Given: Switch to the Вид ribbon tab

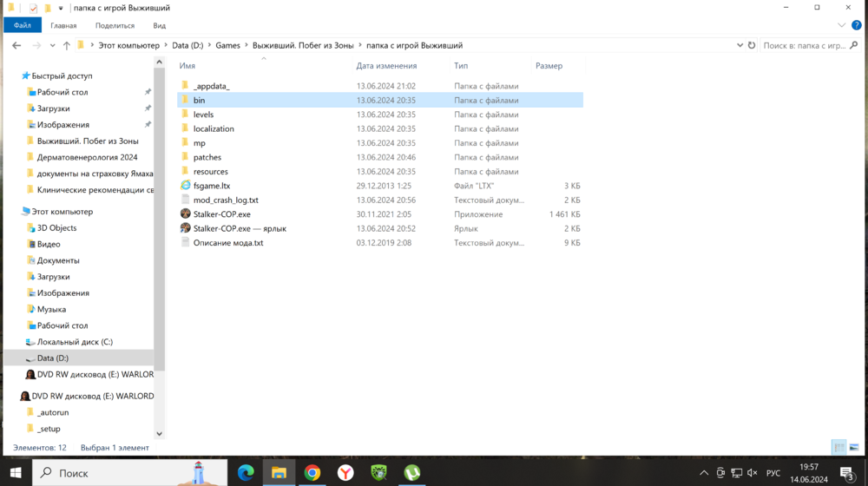Looking at the screenshot, I should click(x=159, y=26).
